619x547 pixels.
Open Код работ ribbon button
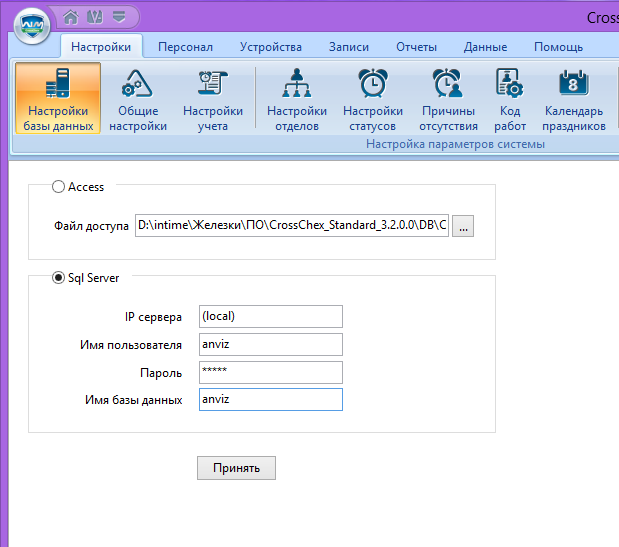point(510,98)
